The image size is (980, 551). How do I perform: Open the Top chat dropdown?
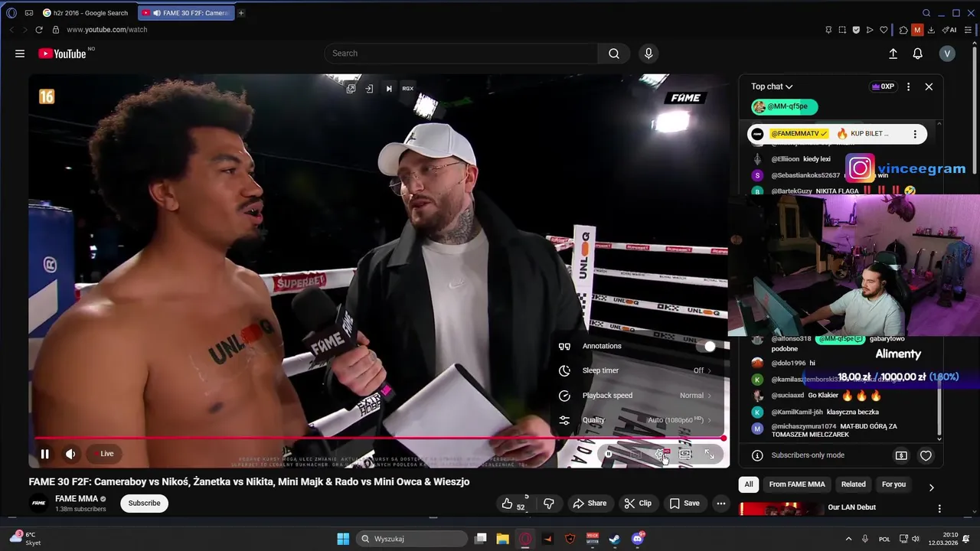772,86
